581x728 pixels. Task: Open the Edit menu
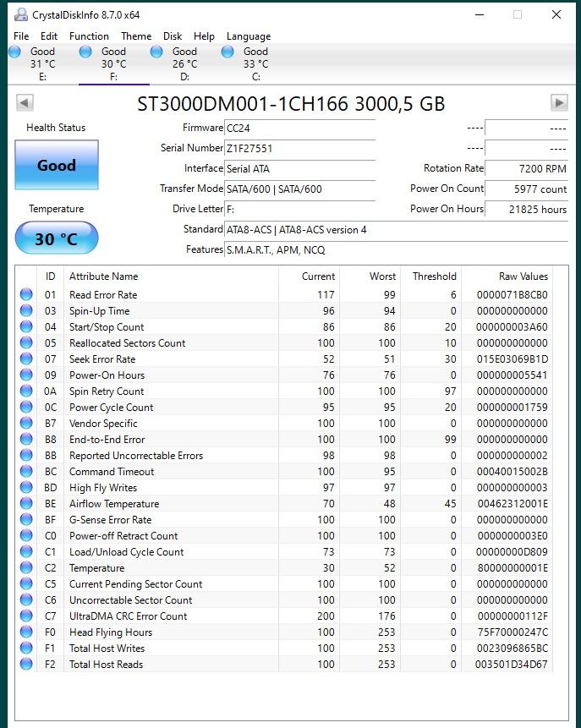pos(49,36)
